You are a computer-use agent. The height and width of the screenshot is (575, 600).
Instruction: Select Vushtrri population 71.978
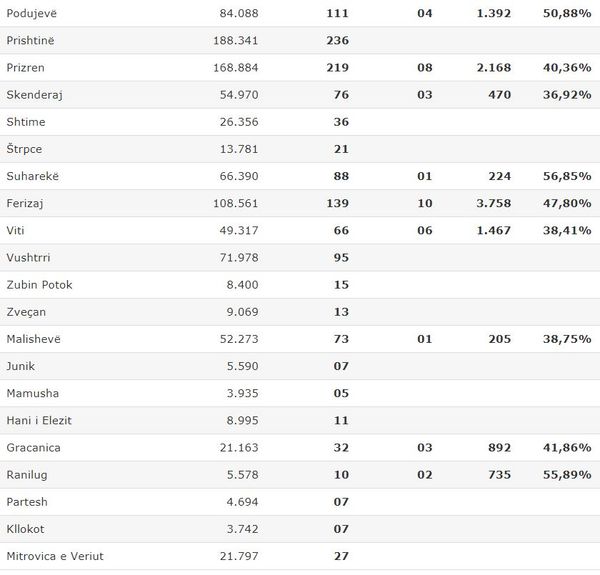click(239, 258)
